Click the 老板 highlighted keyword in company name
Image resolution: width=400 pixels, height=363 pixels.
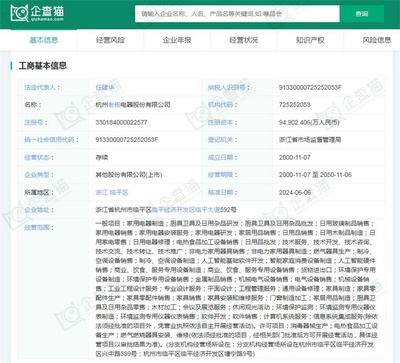[x=114, y=105]
